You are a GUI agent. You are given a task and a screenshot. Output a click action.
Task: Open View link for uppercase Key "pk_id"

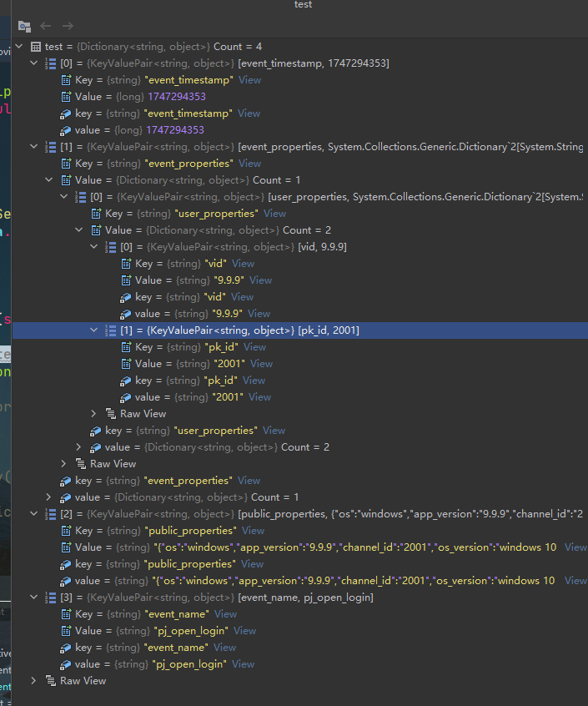[254, 347]
